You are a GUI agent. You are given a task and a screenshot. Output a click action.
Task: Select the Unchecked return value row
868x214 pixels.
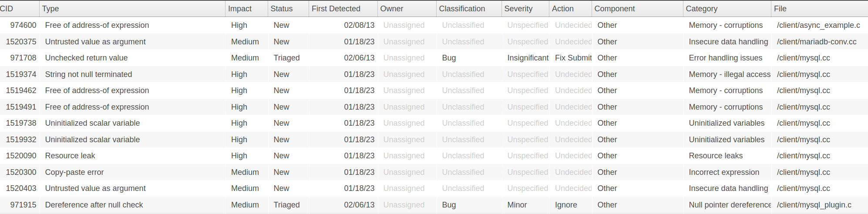tap(86, 58)
